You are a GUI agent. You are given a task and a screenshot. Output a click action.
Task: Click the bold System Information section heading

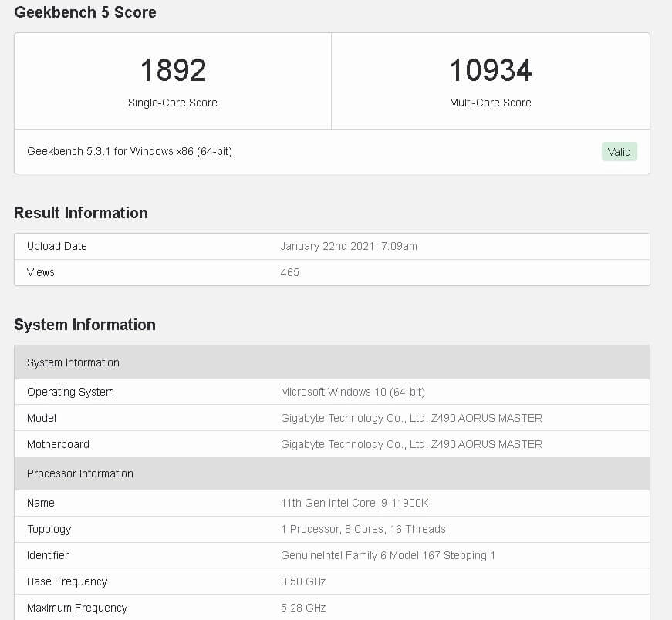coord(85,325)
